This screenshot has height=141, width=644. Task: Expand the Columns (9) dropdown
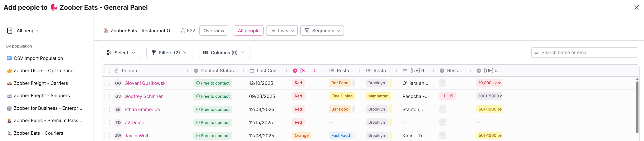pyautogui.click(x=224, y=53)
